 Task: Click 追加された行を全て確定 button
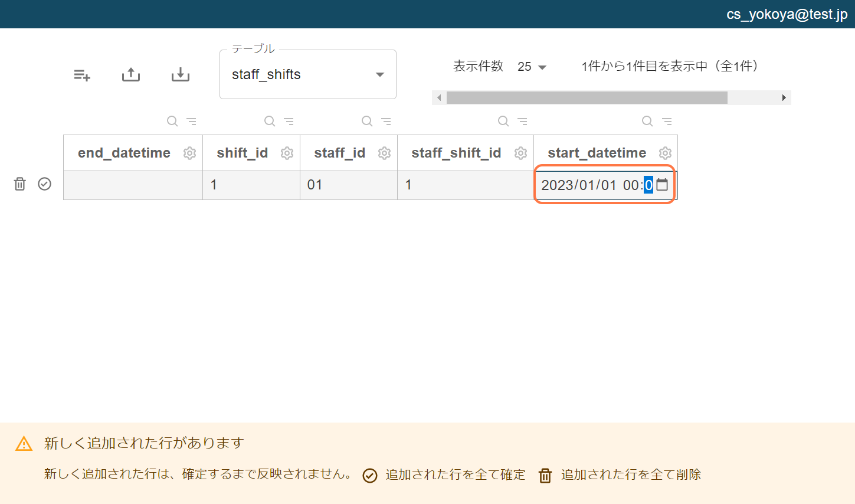(444, 475)
